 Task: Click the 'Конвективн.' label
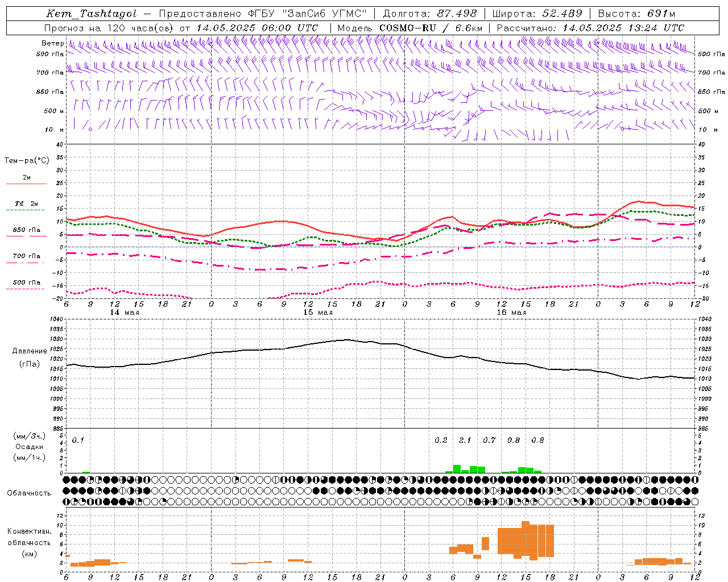[29, 531]
